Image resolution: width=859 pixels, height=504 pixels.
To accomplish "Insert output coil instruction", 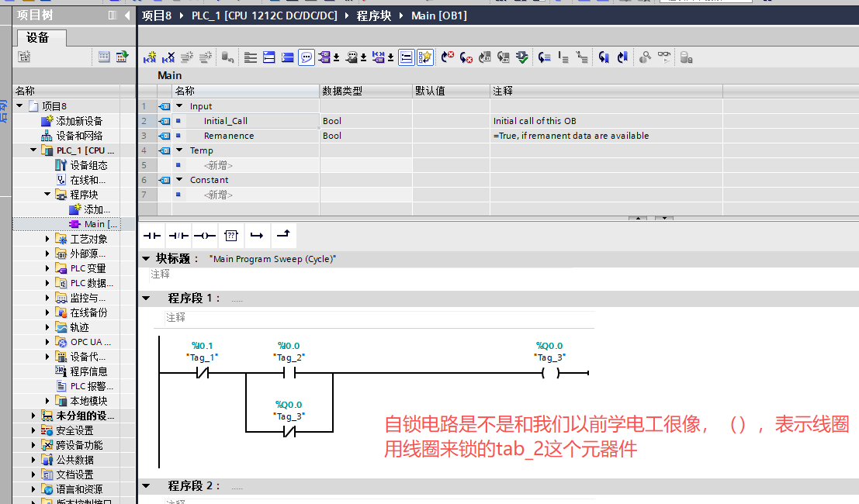I will 205,235.
